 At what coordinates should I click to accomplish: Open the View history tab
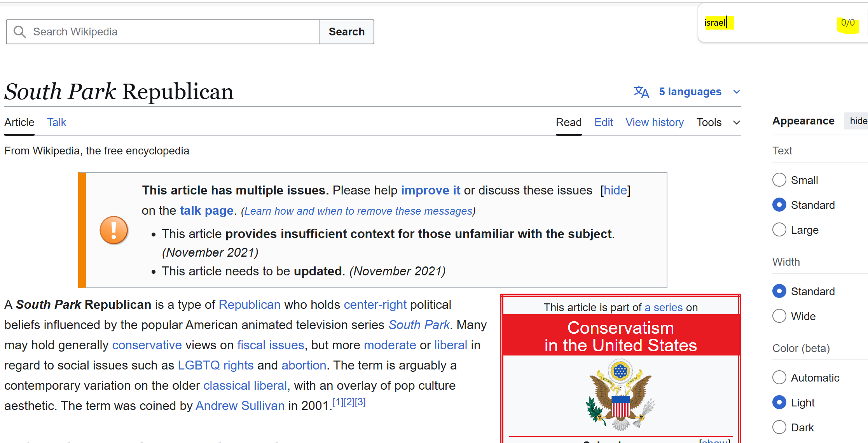click(x=655, y=122)
